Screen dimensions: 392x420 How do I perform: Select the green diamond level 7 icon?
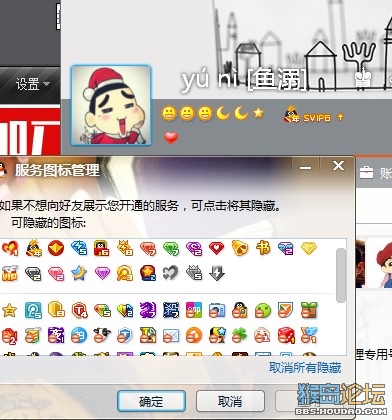(x=171, y=249)
